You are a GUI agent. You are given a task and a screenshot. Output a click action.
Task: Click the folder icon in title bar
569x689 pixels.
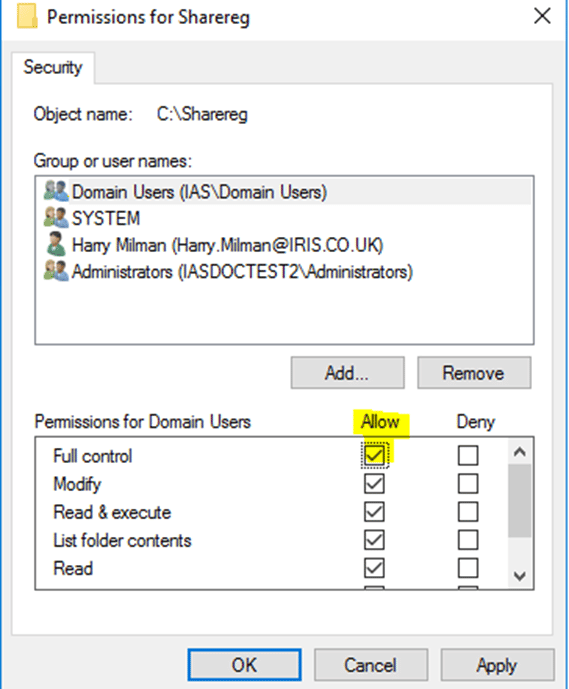(x=27, y=15)
